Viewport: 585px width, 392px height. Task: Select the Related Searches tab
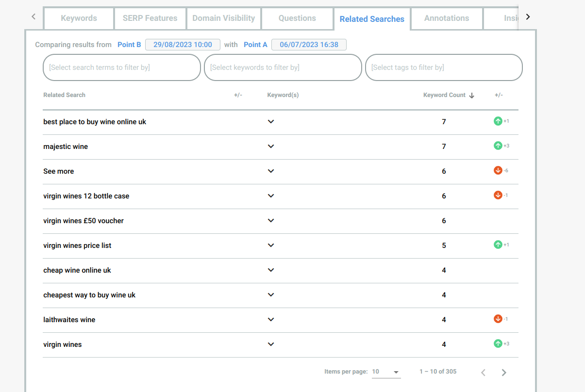(372, 19)
